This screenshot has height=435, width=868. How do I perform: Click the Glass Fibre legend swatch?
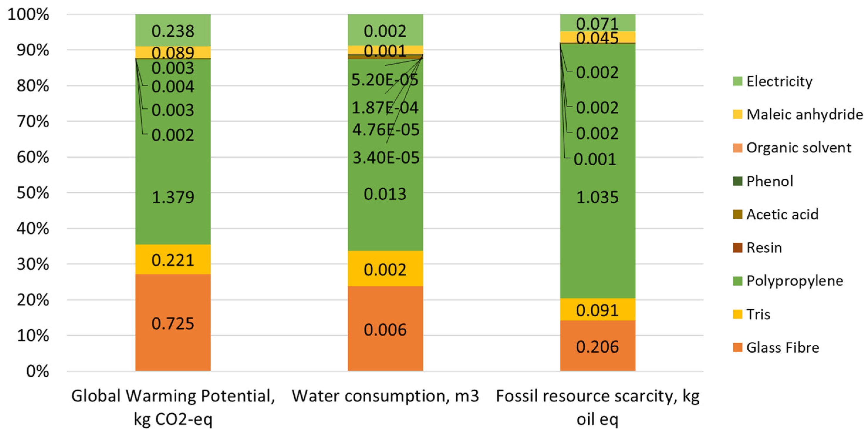pyautogui.click(x=738, y=347)
